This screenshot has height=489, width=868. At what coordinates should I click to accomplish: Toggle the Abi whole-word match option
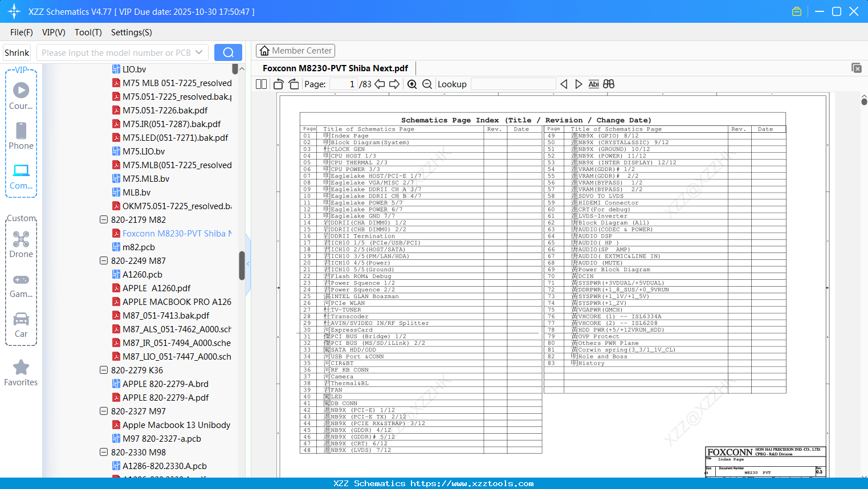593,83
